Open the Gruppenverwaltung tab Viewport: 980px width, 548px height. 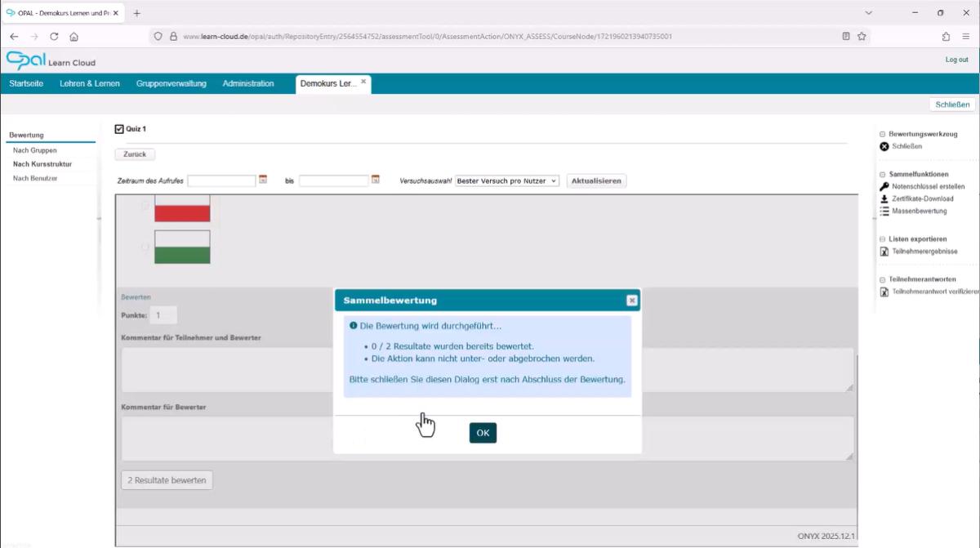171,83
